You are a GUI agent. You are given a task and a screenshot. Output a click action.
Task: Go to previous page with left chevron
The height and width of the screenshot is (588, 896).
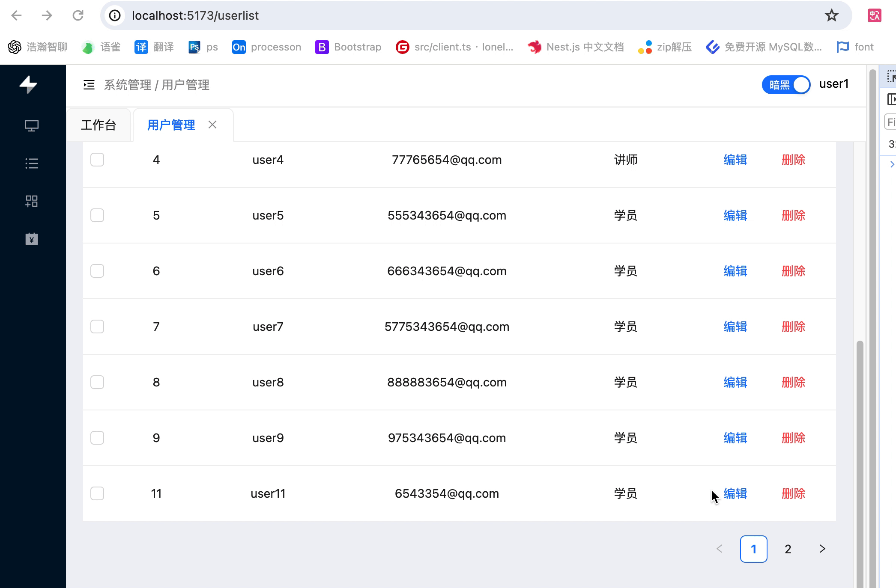point(720,549)
